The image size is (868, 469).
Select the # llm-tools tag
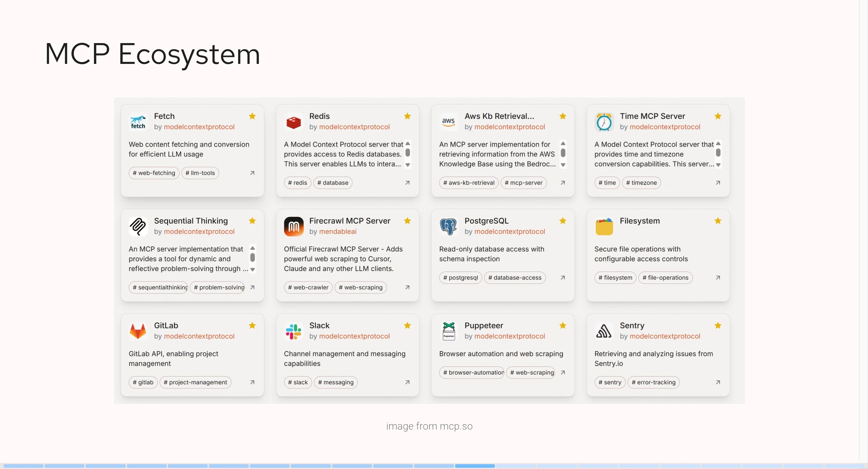(x=200, y=173)
